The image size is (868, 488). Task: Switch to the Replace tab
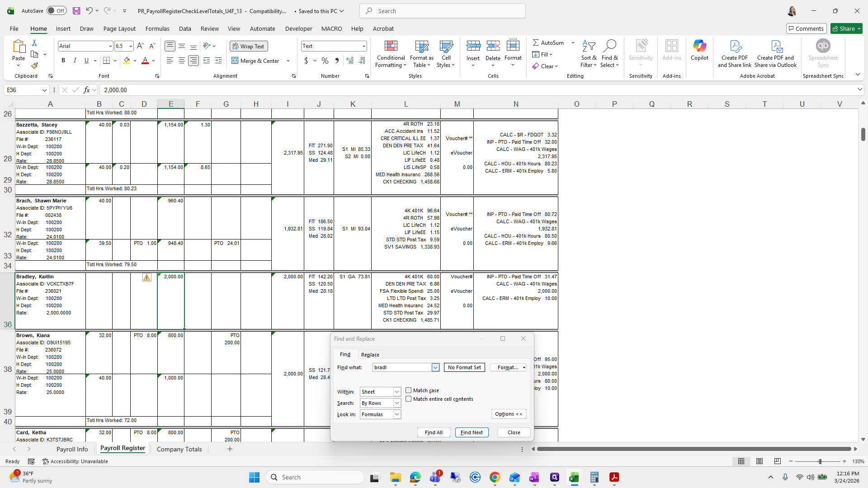click(x=370, y=355)
